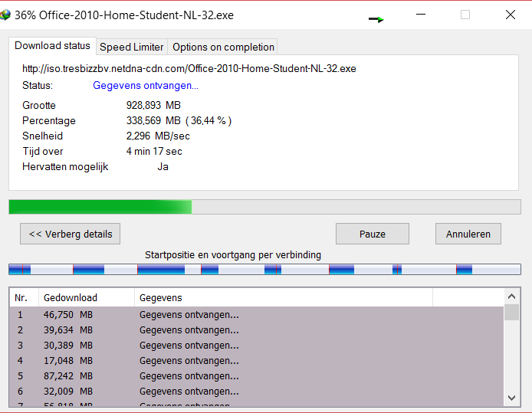
Task: Click the connection list scrollbar thumb
Action: click(x=511, y=313)
